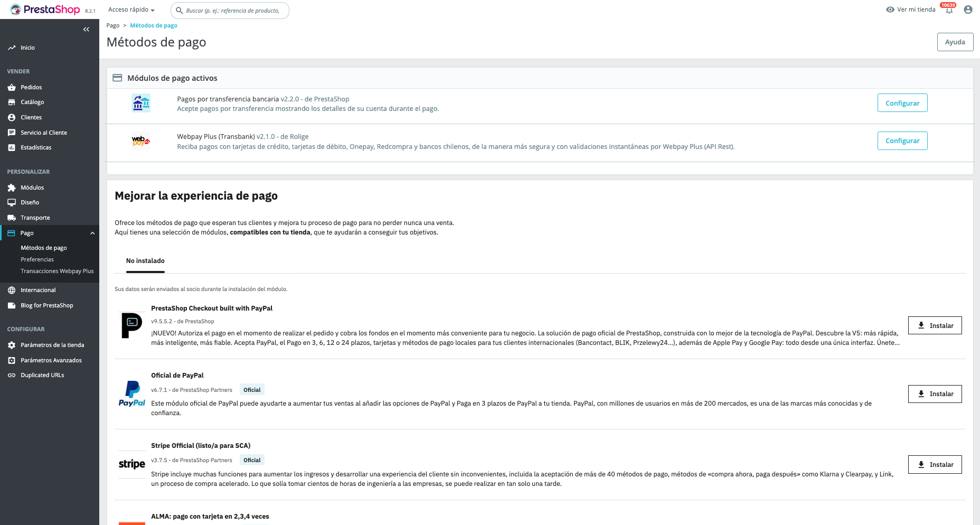The image size is (980, 525).
Task: Click the Pago breadcrumb
Action: click(x=113, y=25)
